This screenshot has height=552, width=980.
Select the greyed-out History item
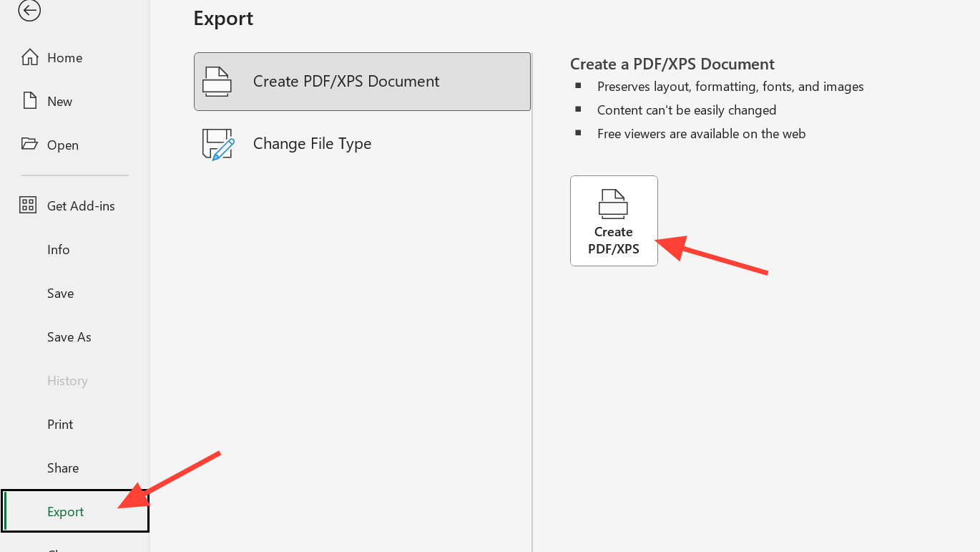pyautogui.click(x=67, y=380)
